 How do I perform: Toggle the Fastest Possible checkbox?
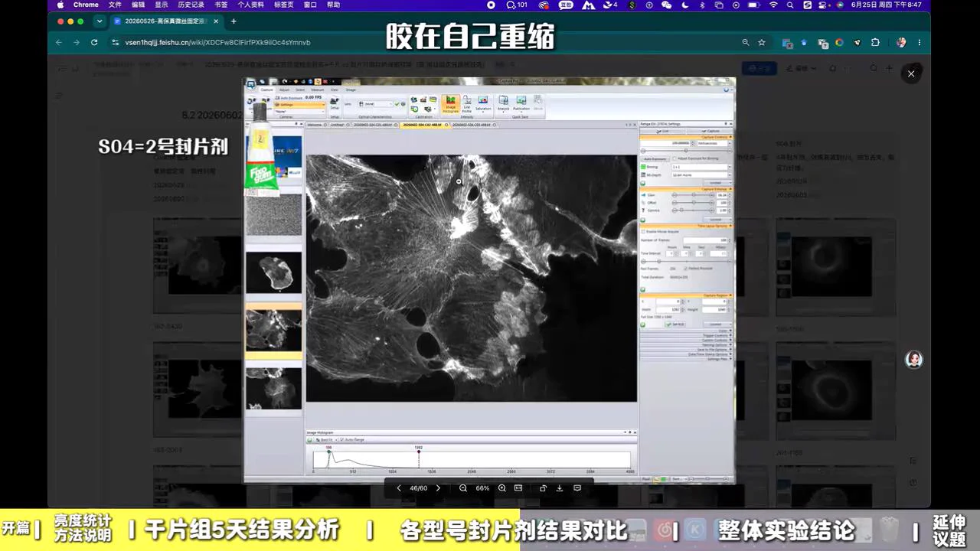(686, 268)
